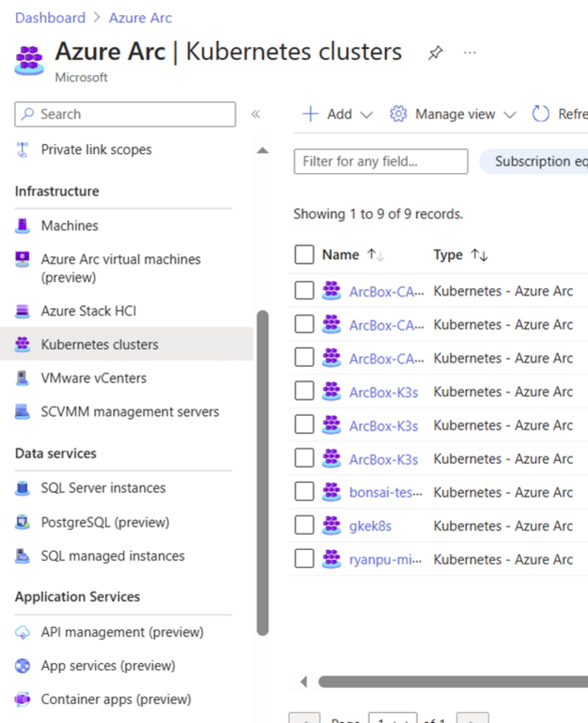Pin Azure Arc page to dashboard
The width and height of the screenshot is (588, 723).
click(x=435, y=53)
